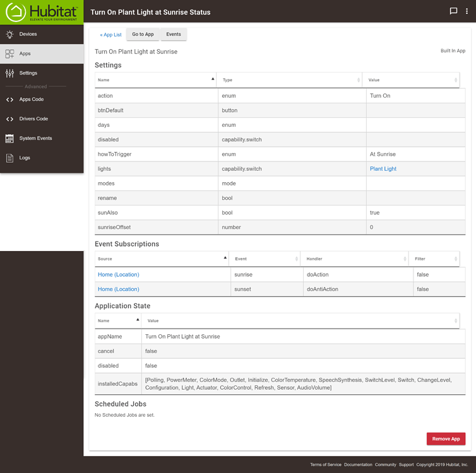Viewport: 476px width, 473px height.
Task: Click the Settings sliders icon
Action: (9, 73)
